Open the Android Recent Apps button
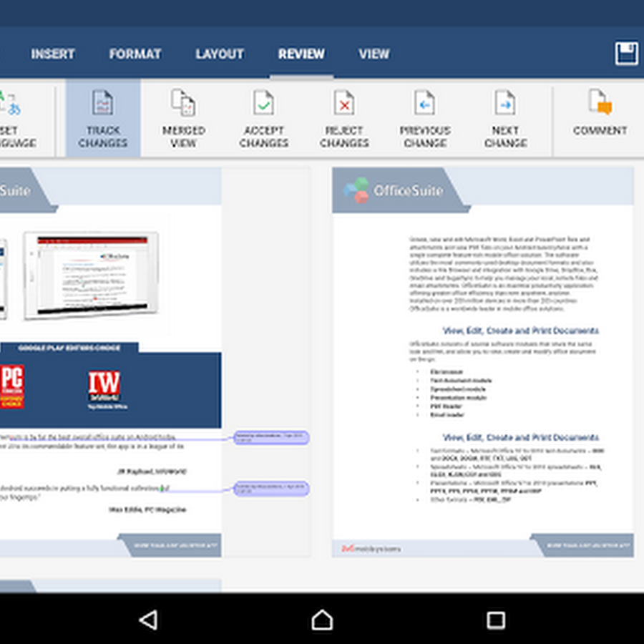The height and width of the screenshot is (644, 644). [496, 620]
